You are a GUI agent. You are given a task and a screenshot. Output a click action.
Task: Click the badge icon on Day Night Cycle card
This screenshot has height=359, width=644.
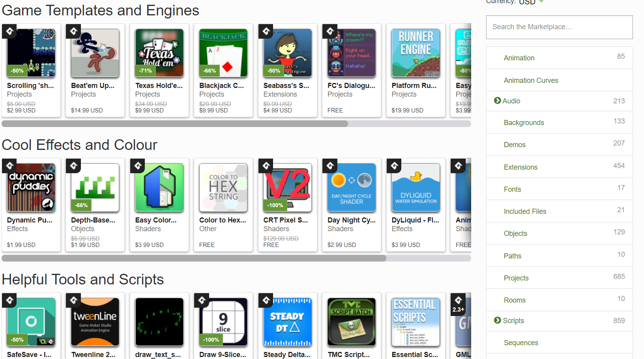click(330, 166)
